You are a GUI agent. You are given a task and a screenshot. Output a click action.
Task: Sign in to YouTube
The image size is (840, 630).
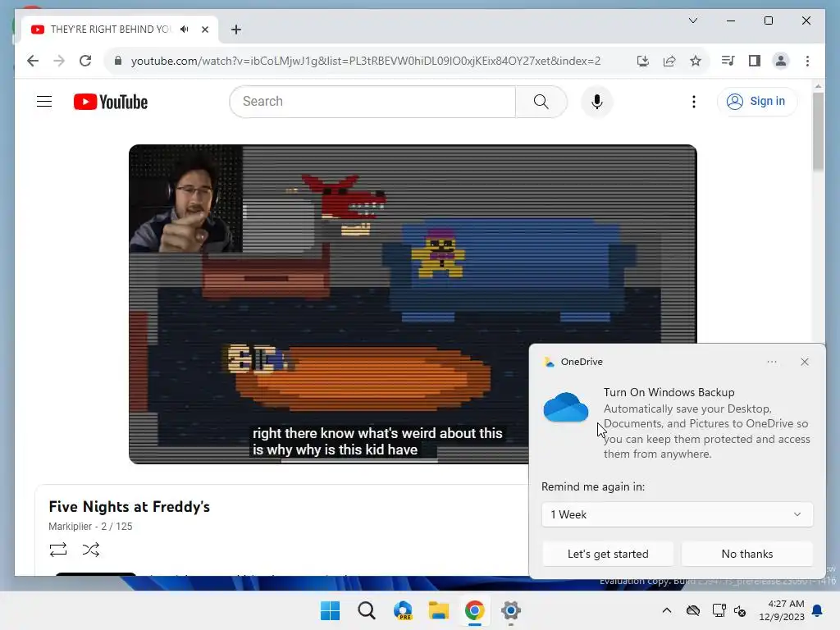756,101
